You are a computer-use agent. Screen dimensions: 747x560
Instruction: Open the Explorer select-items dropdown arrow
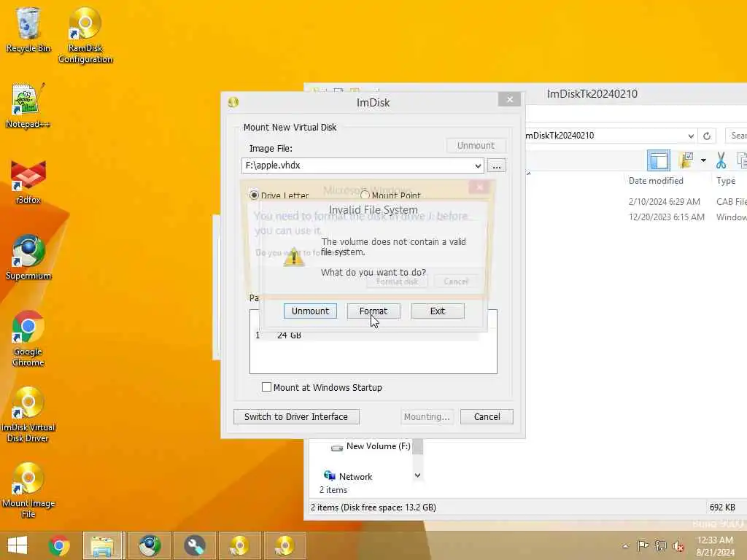click(x=703, y=160)
